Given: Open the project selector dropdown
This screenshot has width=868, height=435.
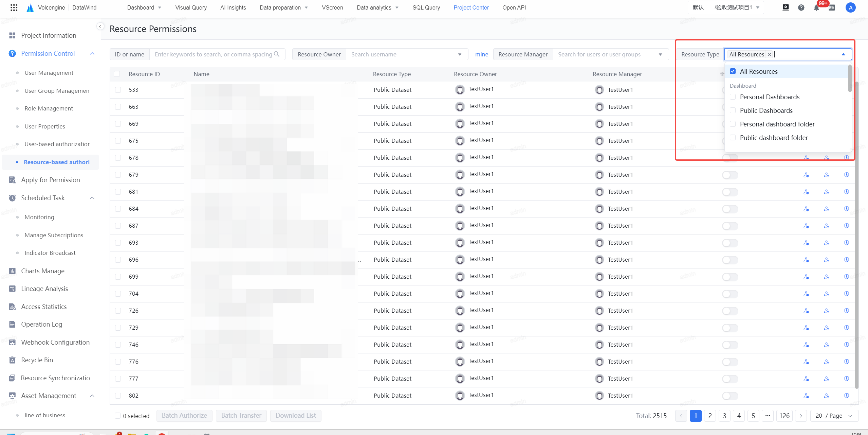Looking at the screenshot, I should 725,7.
